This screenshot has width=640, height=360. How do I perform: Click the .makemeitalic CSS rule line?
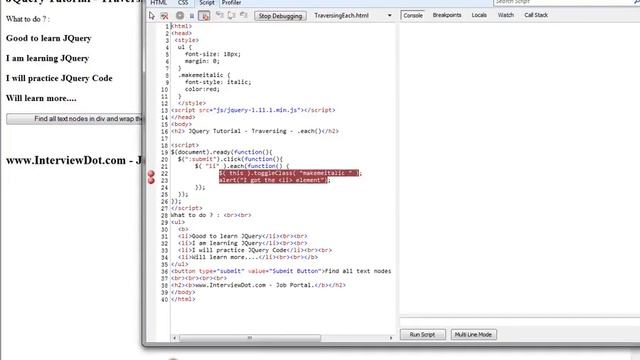tap(204, 75)
